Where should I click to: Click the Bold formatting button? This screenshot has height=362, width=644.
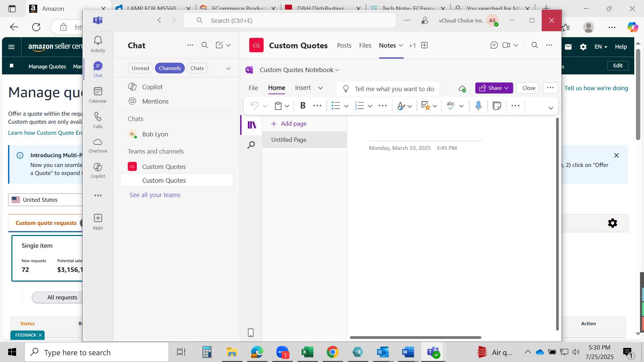click(x=303, y=106)
